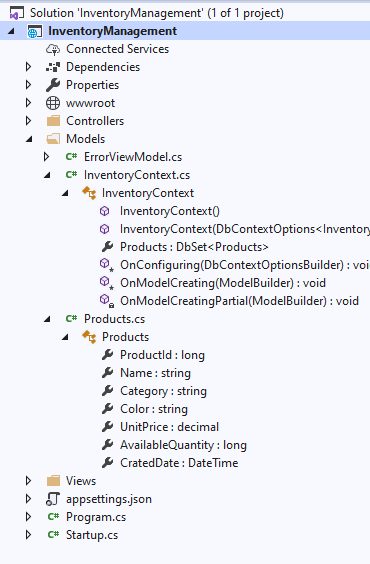Expand the ErrorViewModel.cs node
Screen dimensions: 370x564
point(46,157)
